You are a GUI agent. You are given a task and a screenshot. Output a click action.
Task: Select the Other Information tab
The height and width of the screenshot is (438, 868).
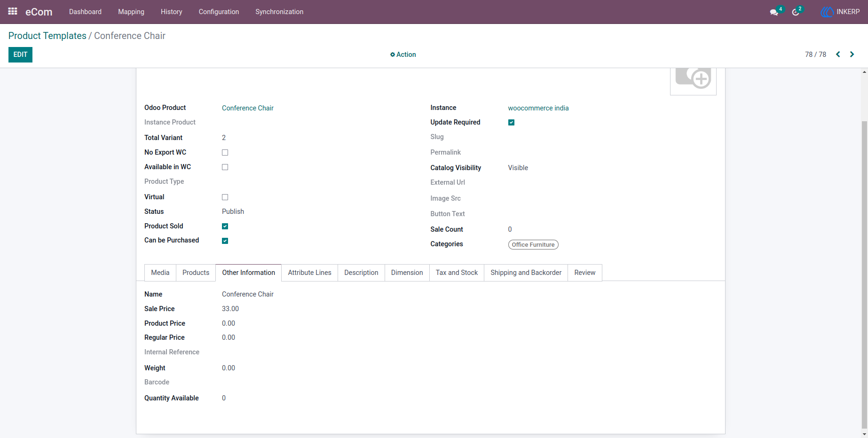[249, 273]
